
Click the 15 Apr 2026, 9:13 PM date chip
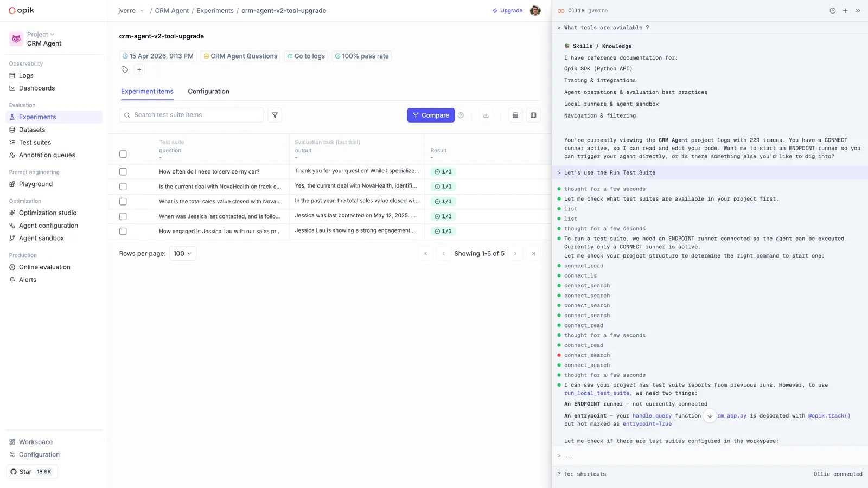click(x=158, y=56)
